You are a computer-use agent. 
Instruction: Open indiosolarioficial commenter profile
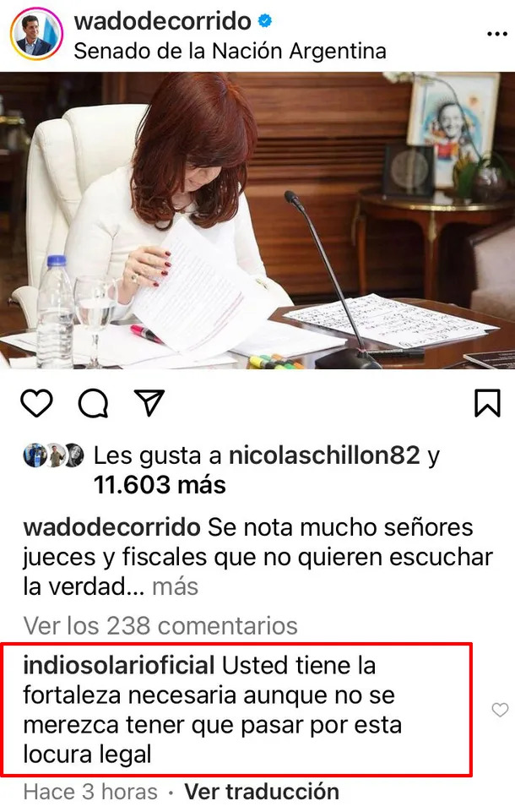119,666
